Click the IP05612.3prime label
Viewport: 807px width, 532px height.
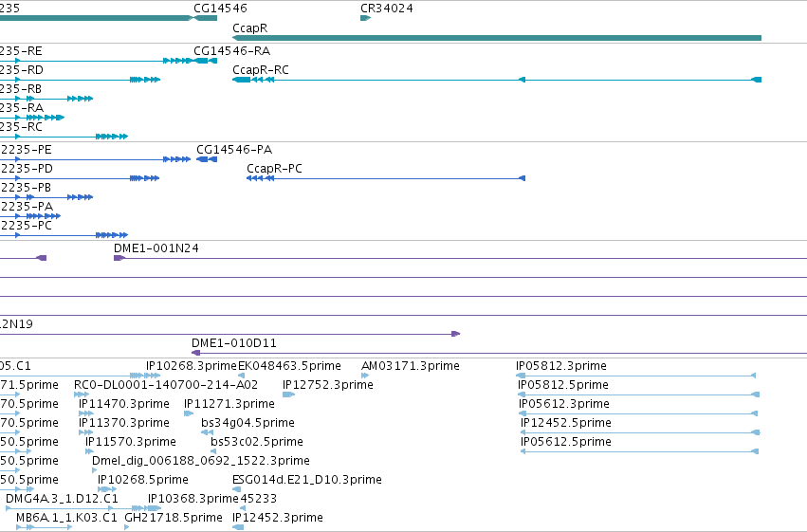tap(564, 404)
